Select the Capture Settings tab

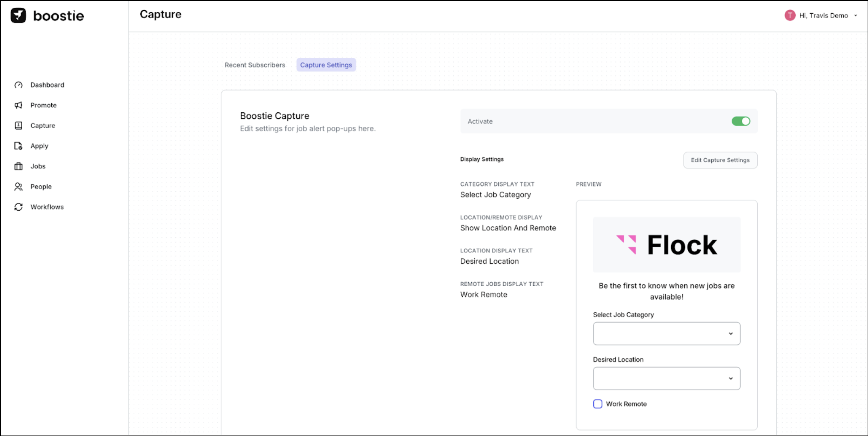pos(326,65)
